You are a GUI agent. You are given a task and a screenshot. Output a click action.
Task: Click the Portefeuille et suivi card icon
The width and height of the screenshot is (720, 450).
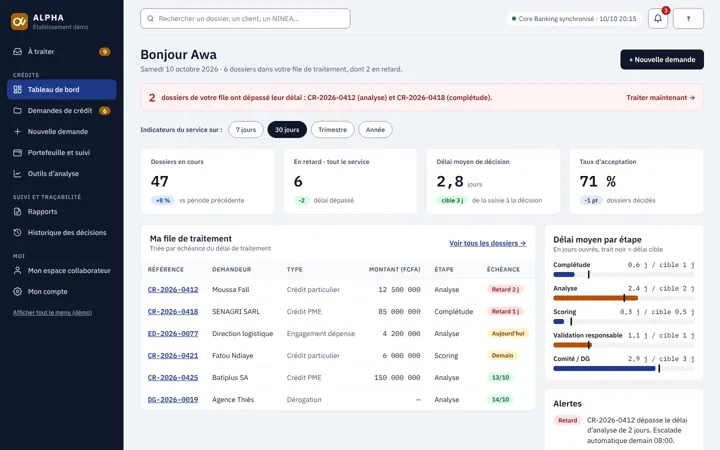click(x=17, y=152)
